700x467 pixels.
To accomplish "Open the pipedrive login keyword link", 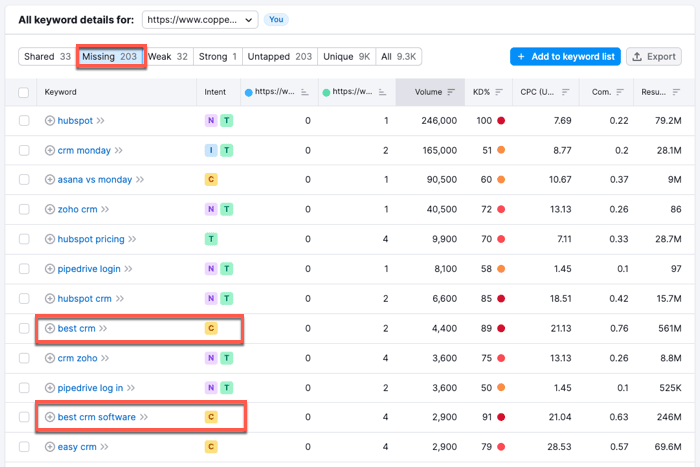I will pos(88,269).
